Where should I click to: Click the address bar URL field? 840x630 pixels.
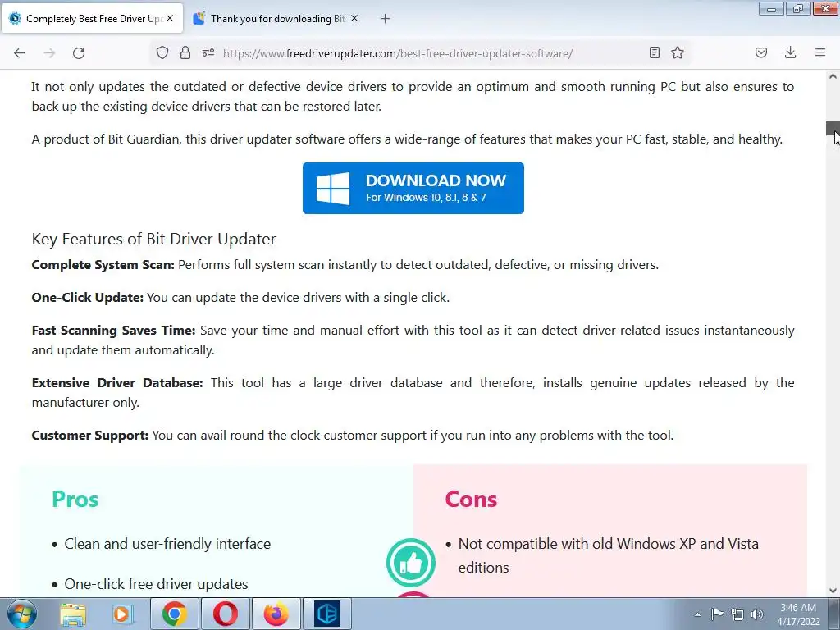pos(398,53)
